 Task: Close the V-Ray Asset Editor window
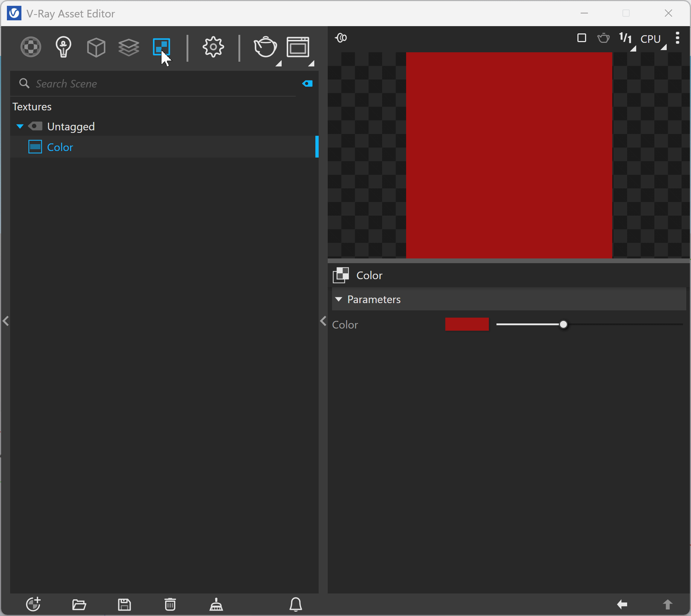coord(668,13)
